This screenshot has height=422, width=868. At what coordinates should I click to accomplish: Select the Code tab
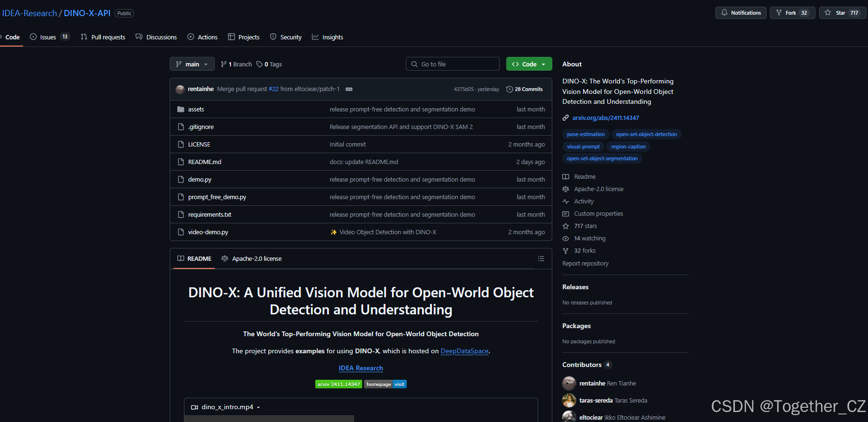click(11, 37)
